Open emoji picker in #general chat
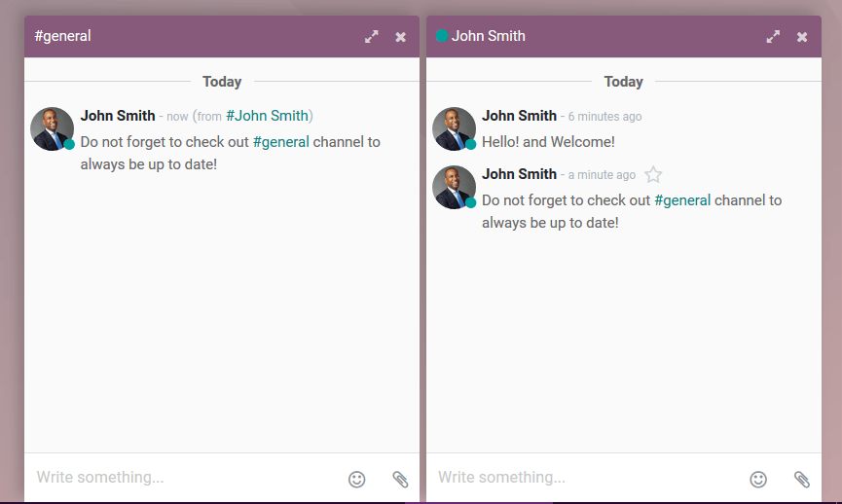Image resolution: width=842 pixels, height=504 pixels. pyautogui.click(x=356, y=479)
